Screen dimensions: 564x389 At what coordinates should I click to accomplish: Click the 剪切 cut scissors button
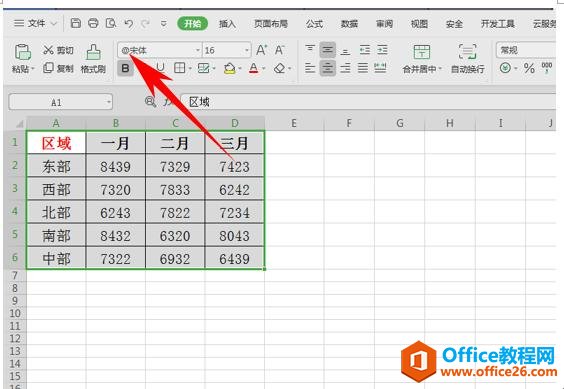(x=58, y=50)
